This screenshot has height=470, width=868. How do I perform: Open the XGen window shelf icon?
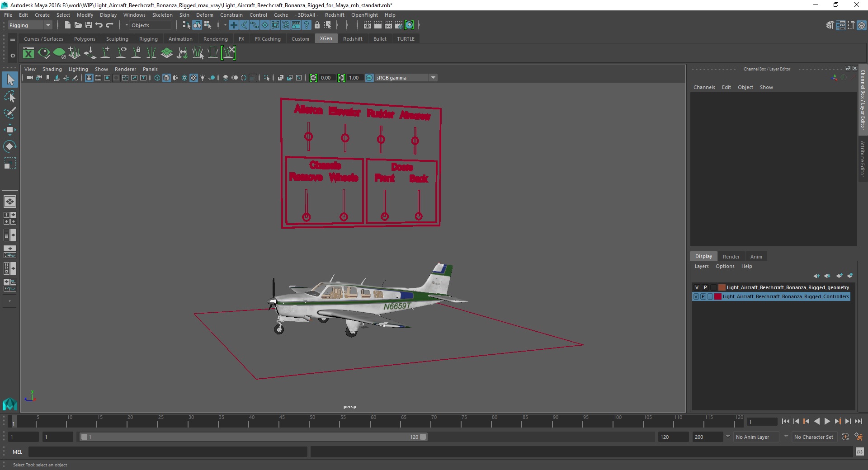pyautogui.click(x=28, y=53)
